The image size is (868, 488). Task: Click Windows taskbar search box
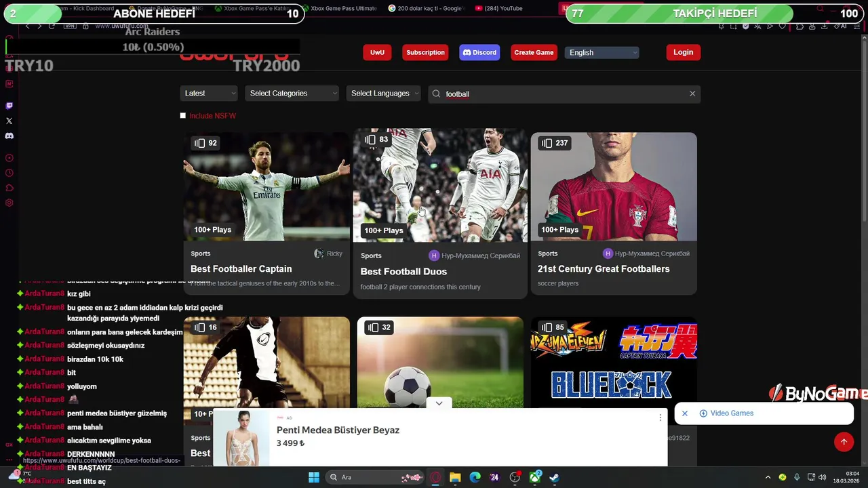point(374,477)
